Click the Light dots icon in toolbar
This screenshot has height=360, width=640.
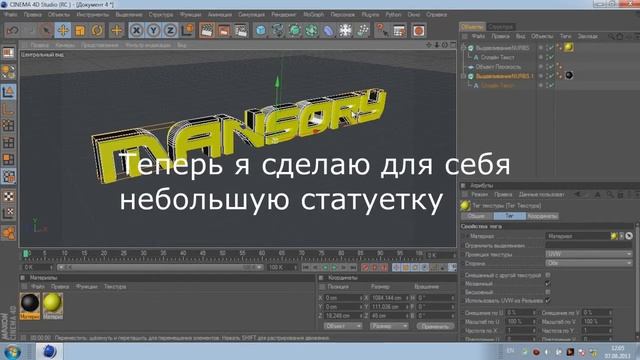pos(362,30)
